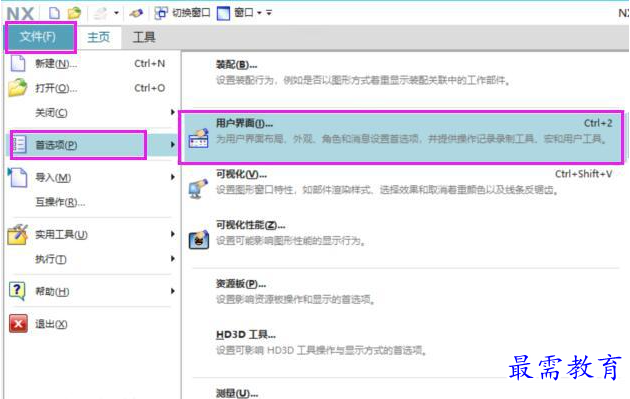
Task: Click the 用户界面 preferences icon
Action: click(x=198, y=138)
